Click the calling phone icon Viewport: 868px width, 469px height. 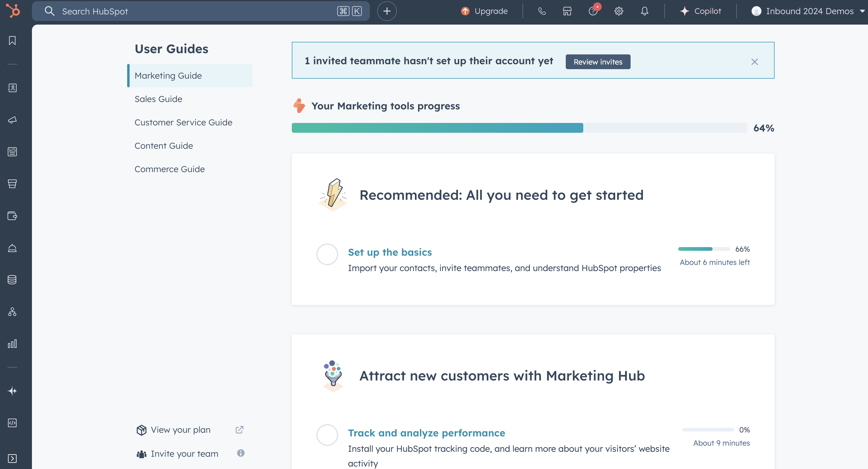[542, 11]
